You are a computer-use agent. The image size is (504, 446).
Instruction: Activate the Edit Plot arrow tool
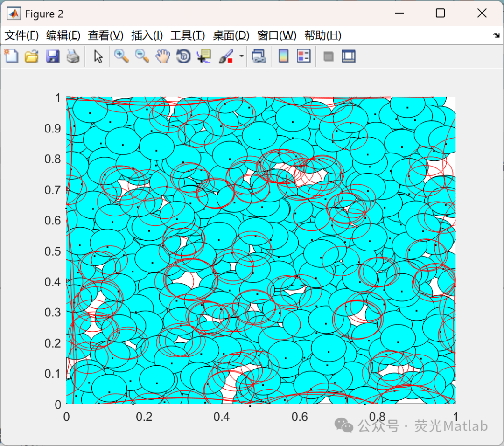[98, 56]
